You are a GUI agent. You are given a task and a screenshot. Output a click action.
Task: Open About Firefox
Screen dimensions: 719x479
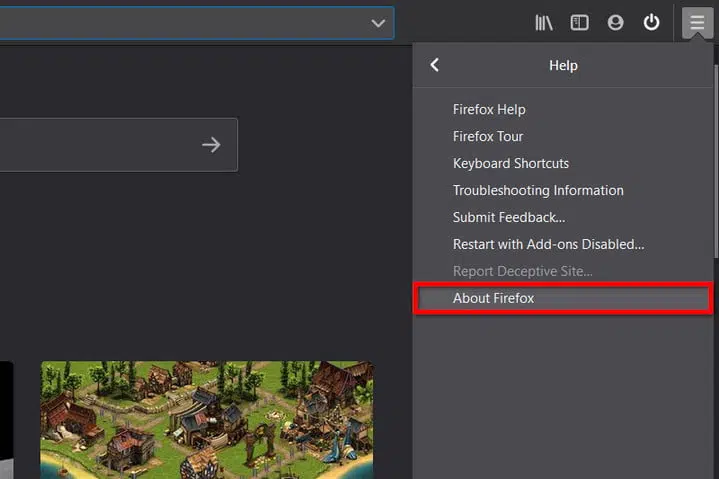[563, 298]
